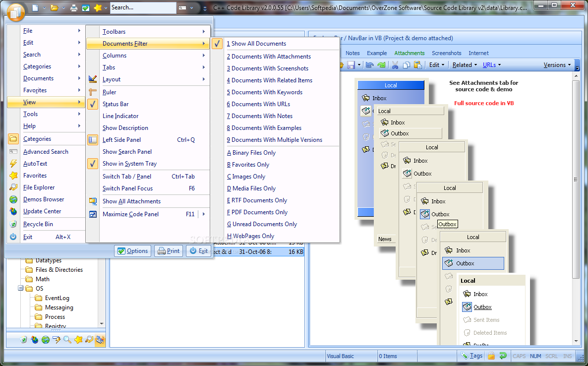The width and height of the screenshot is (588, 366).
Task: Click the Favorites star icon in quick toolbar
Action: pos(98,7)
